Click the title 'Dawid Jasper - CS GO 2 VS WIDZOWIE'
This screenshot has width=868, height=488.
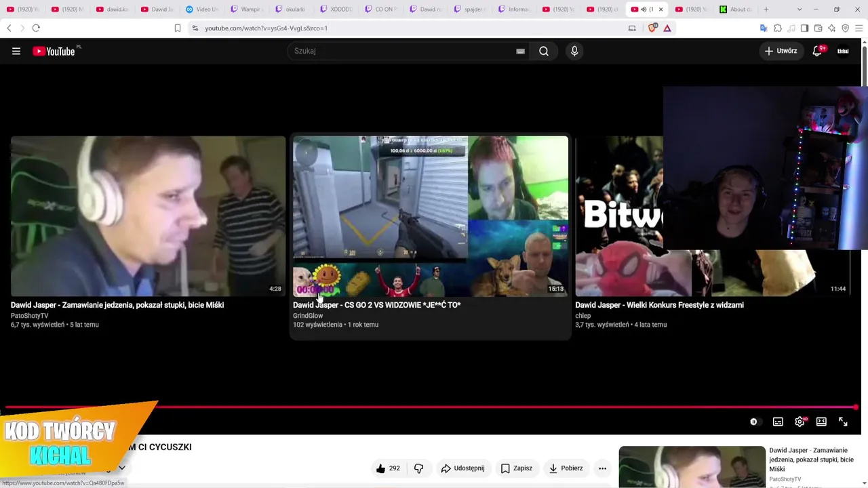[377, 305]
